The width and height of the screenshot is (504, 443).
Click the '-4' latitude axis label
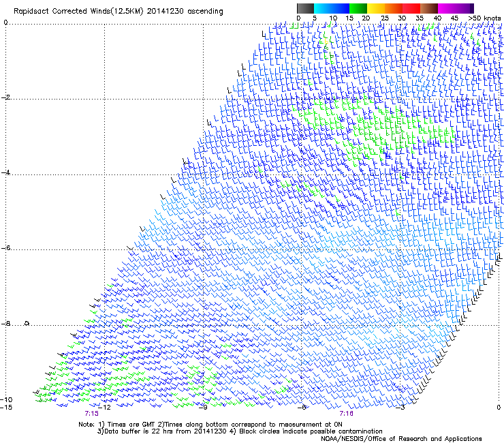[x=5, y=172]
